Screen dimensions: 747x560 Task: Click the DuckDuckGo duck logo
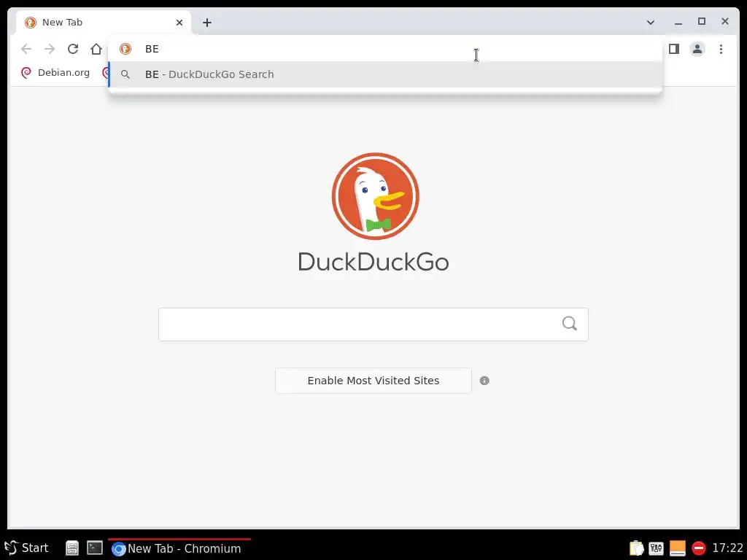[x=376, y=195]
